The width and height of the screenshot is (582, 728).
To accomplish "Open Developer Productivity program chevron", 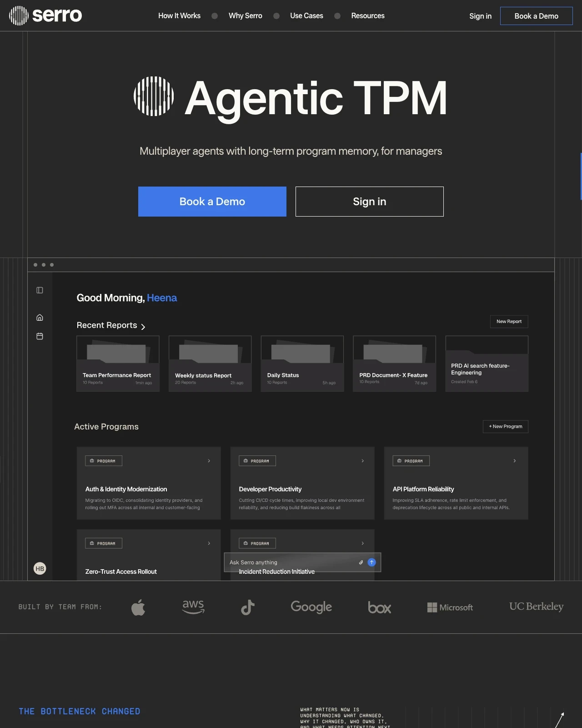I will (363, 461).
